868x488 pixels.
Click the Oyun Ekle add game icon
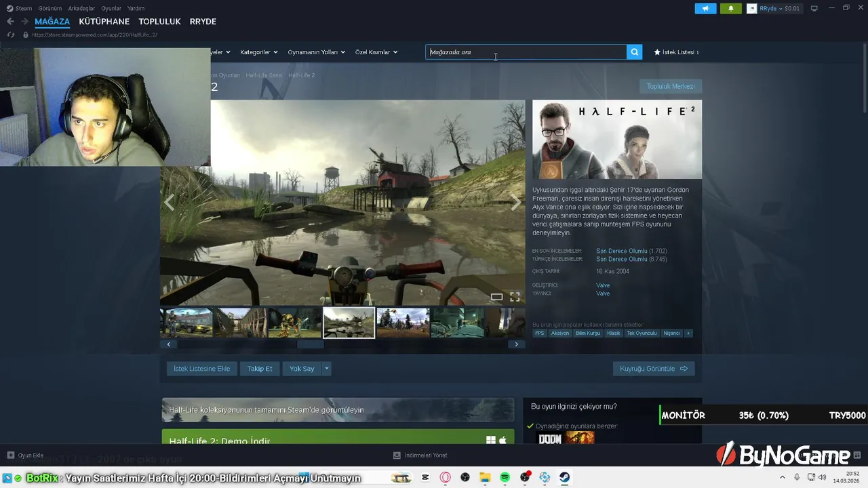11,455
